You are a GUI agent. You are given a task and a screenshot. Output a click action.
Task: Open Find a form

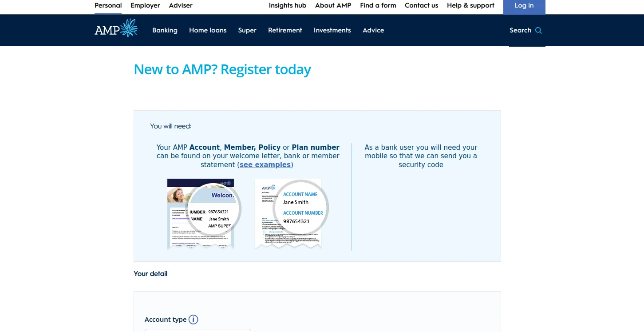pos(378,5)
